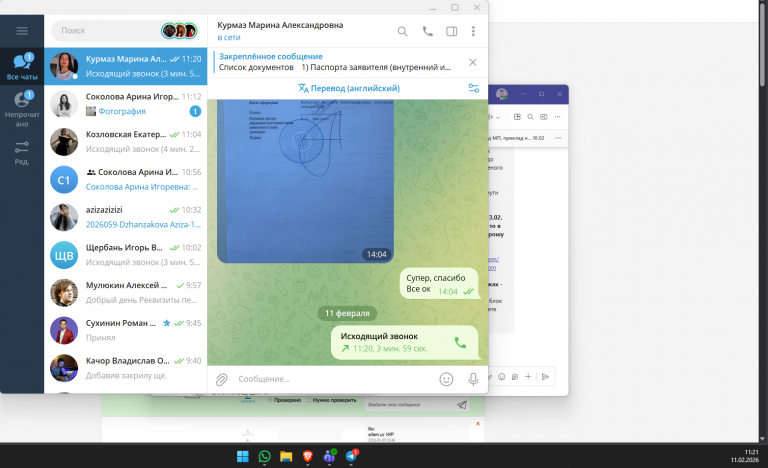
Task: Select the active Курмаз Марина chat row
Action: [126, 66]
